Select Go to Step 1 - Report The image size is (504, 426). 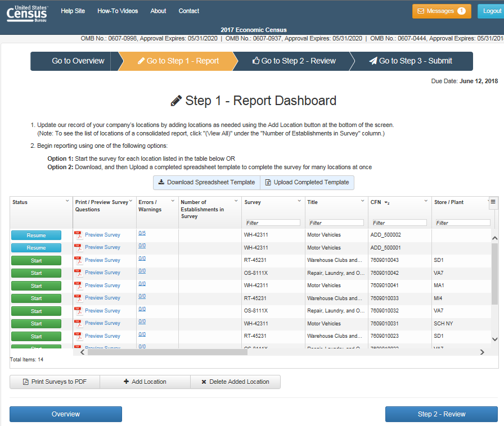[x=178, y=61]
